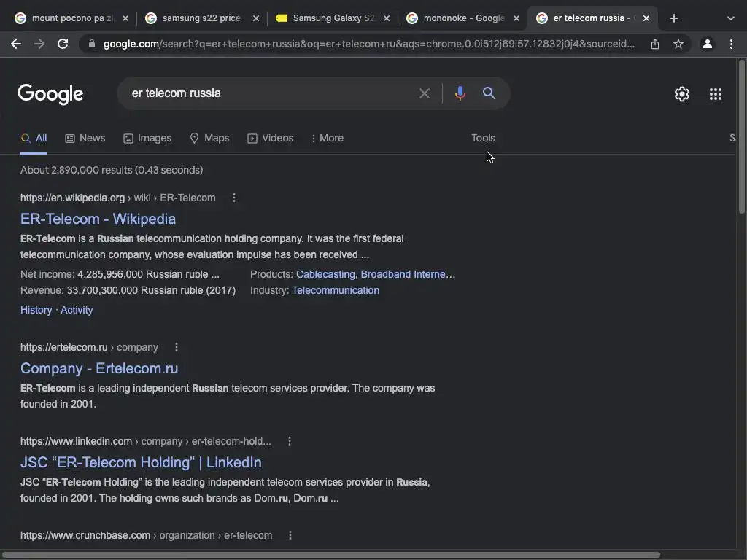Image resolution: width=747 pixels, height=560 pixels.
Task: Expand the More search filters
Action: [x=327, y=138]
